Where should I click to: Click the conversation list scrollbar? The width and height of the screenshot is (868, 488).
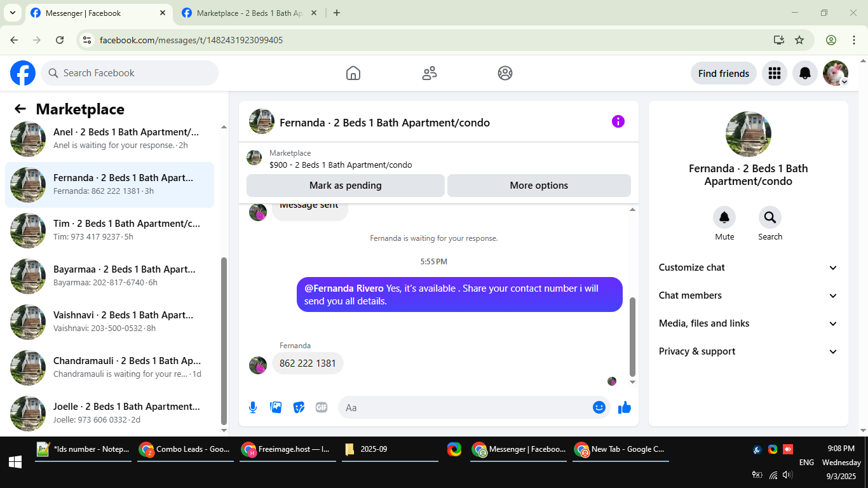(224, 341)
